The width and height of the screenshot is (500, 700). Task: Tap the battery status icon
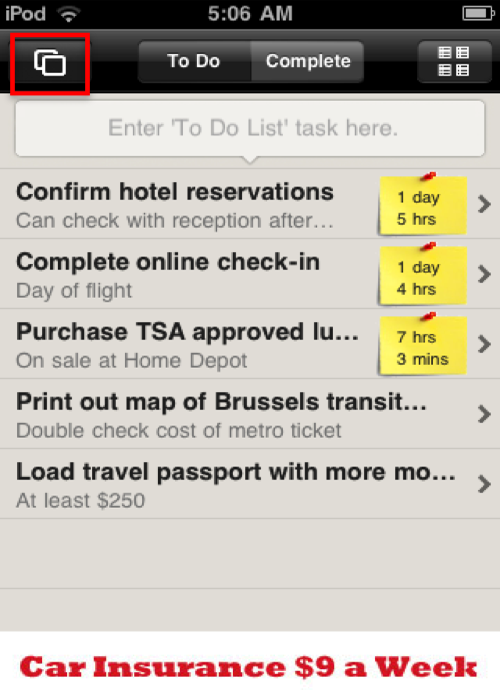(x=478, y=13)
